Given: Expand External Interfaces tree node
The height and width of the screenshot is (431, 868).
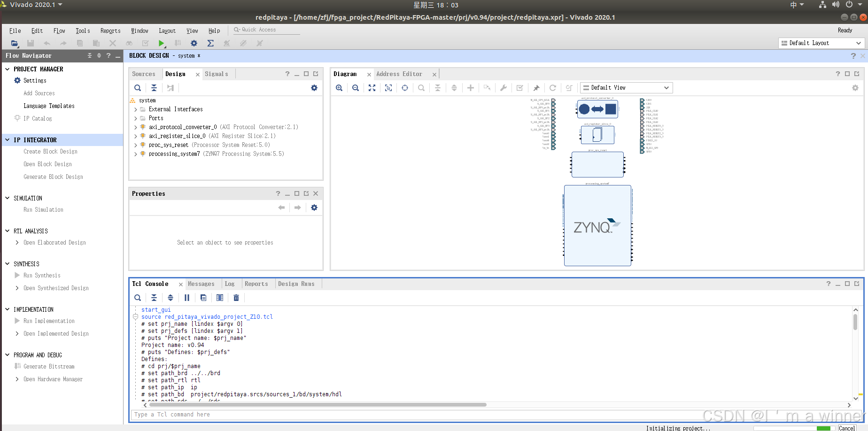Looking at the screenshot, I should pos(136,109).
